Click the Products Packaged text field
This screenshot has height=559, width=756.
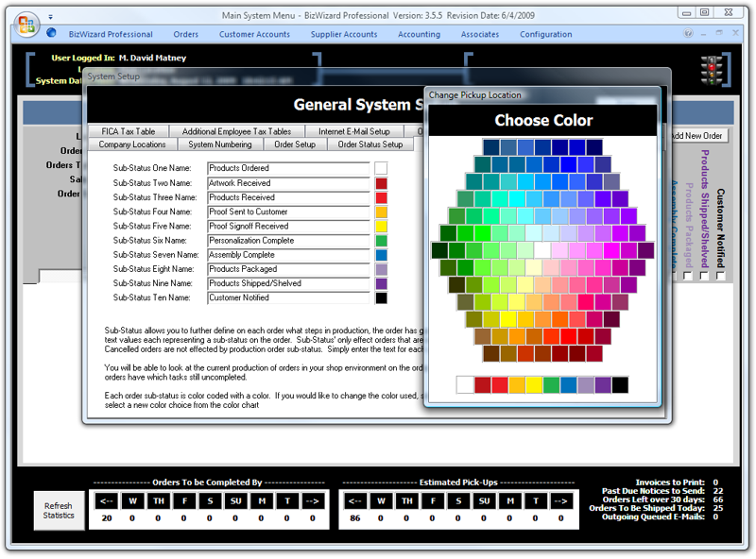click(x=288, y=269)
